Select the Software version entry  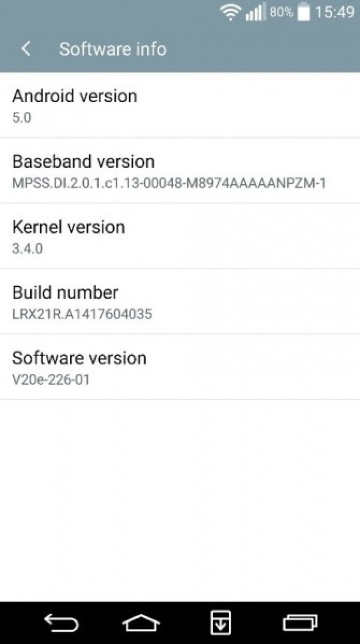point(180,367)
